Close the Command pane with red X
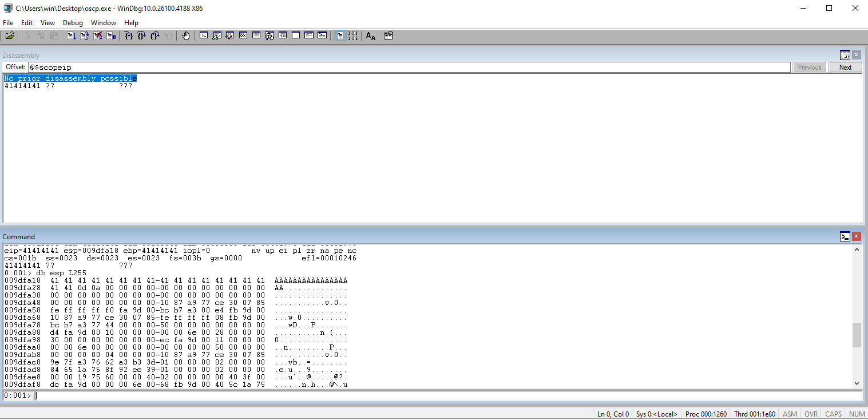The width and height of the screenshot is (868, 420). point(857,236)
